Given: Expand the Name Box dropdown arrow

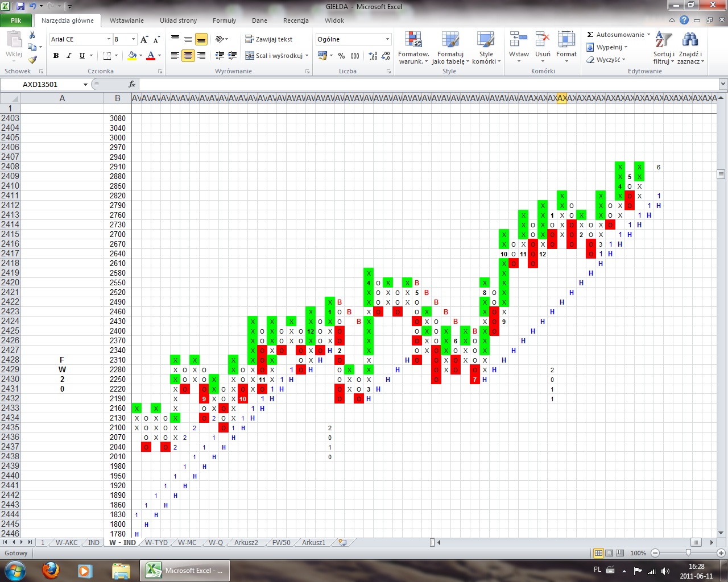Looking at the screenshot, I should point(85,84).
